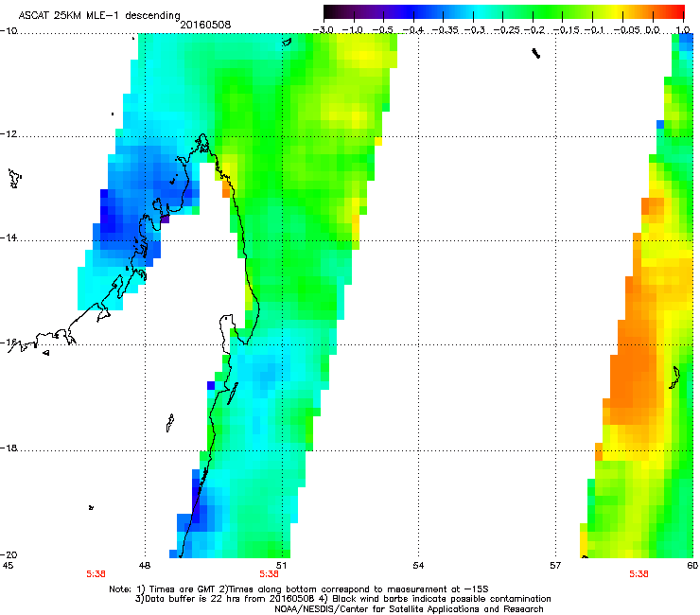This screenshot has height=615, width=700.
Task: Click the "-20" latitude axis label
Action: pyautogui.click(x=9, y=554)
